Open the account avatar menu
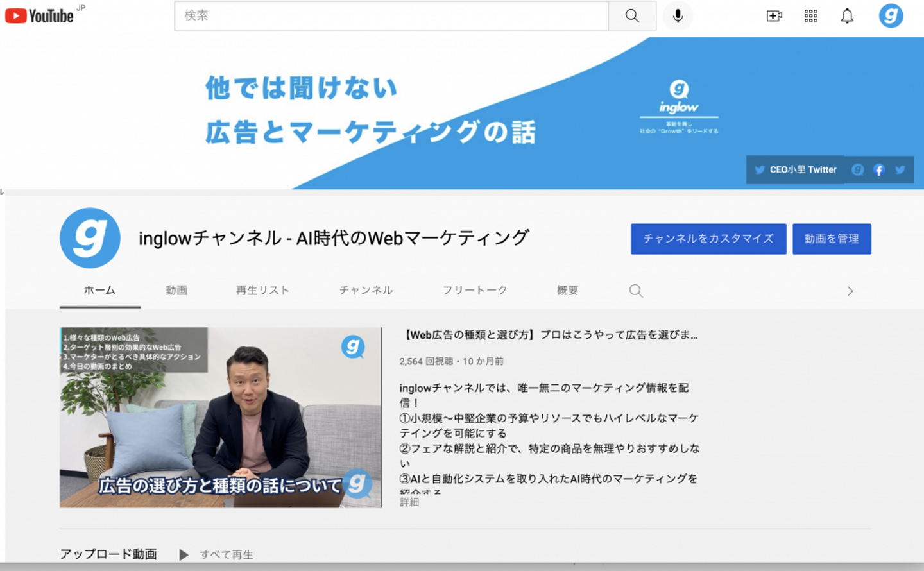924x571 pixels. pyautogui.click(x=891, y=15)
